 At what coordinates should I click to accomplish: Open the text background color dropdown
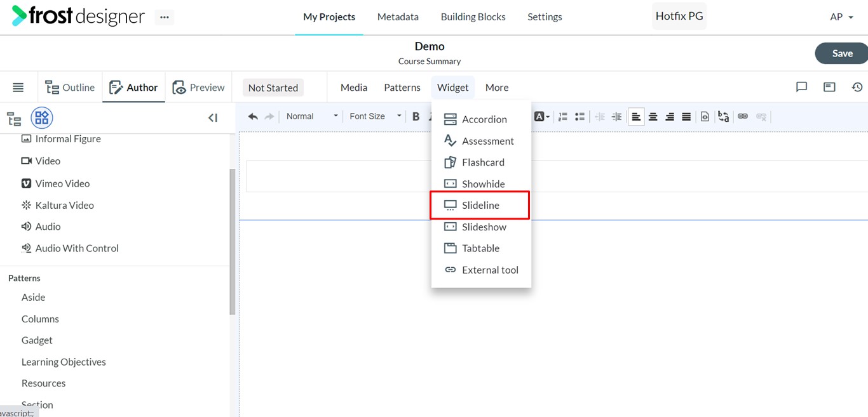click(541, 116)
